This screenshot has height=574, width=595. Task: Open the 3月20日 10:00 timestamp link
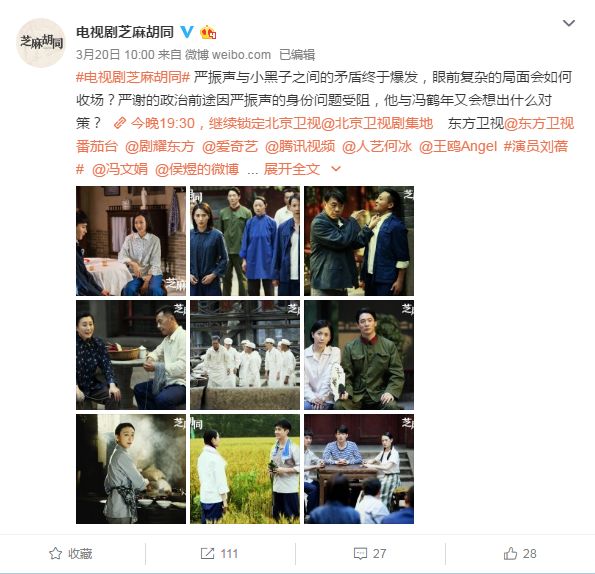(115, 55)
